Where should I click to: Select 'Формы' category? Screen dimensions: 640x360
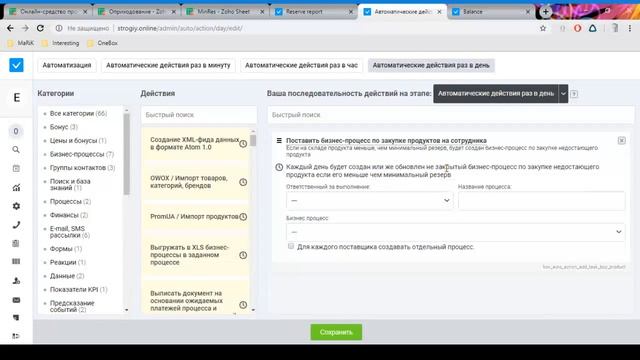tap(66, 249)
